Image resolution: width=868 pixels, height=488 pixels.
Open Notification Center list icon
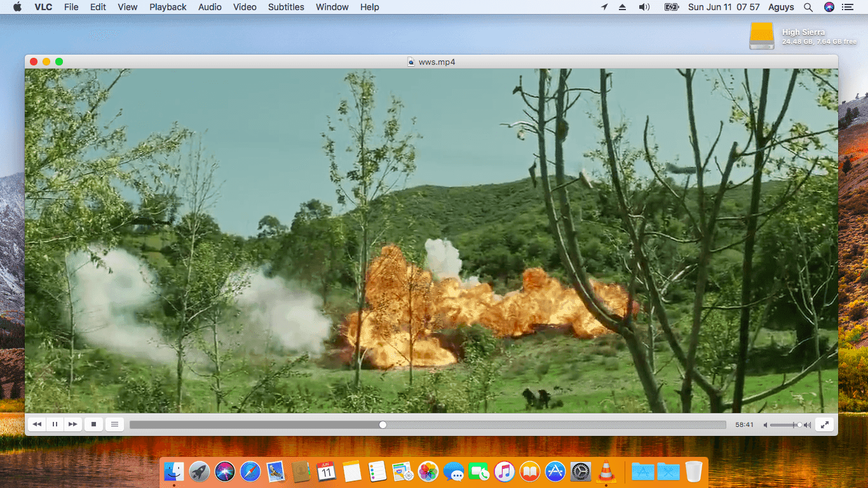pyautogui.click(x=847, y=7)
